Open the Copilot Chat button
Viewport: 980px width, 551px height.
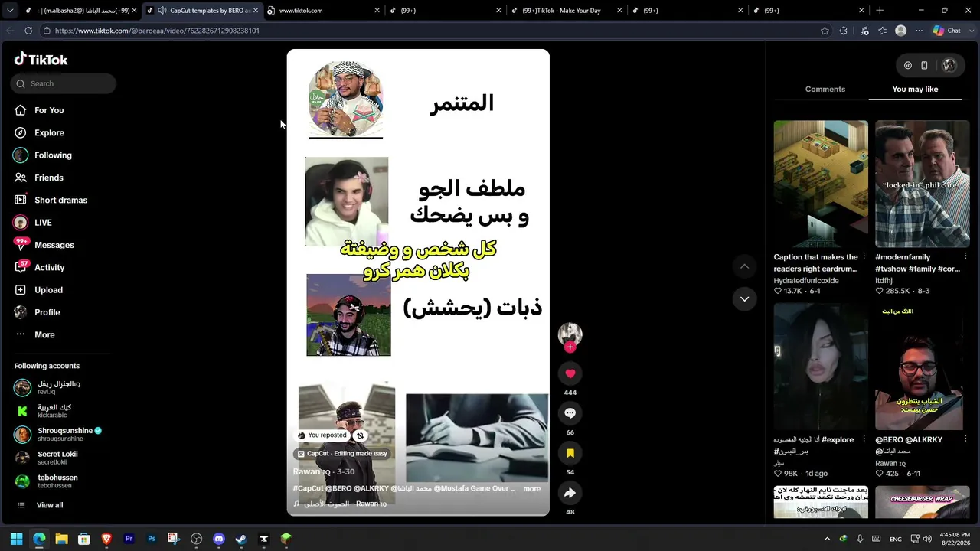point(947,31)
